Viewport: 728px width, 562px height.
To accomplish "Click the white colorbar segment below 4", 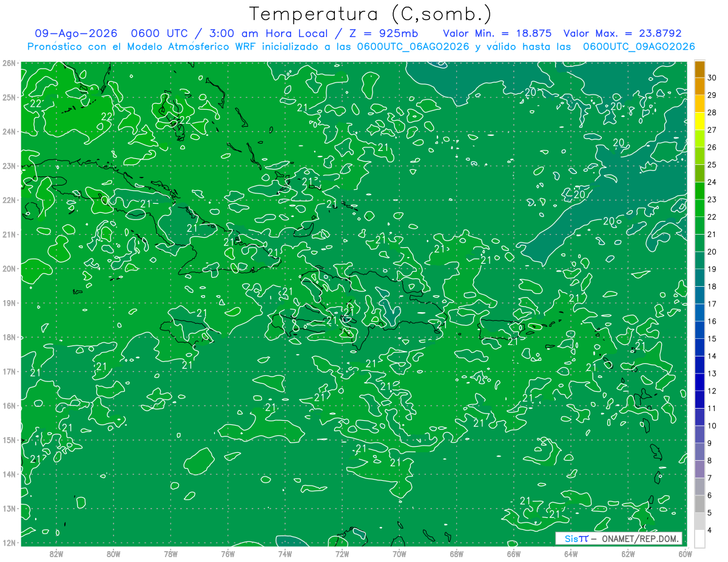I will [x=699, y=538].
